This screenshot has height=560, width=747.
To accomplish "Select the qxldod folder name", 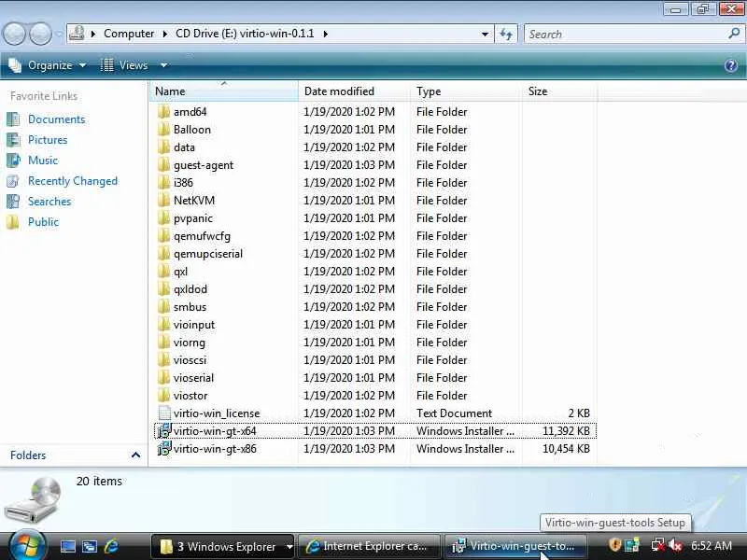I will (x=190, y=289).
